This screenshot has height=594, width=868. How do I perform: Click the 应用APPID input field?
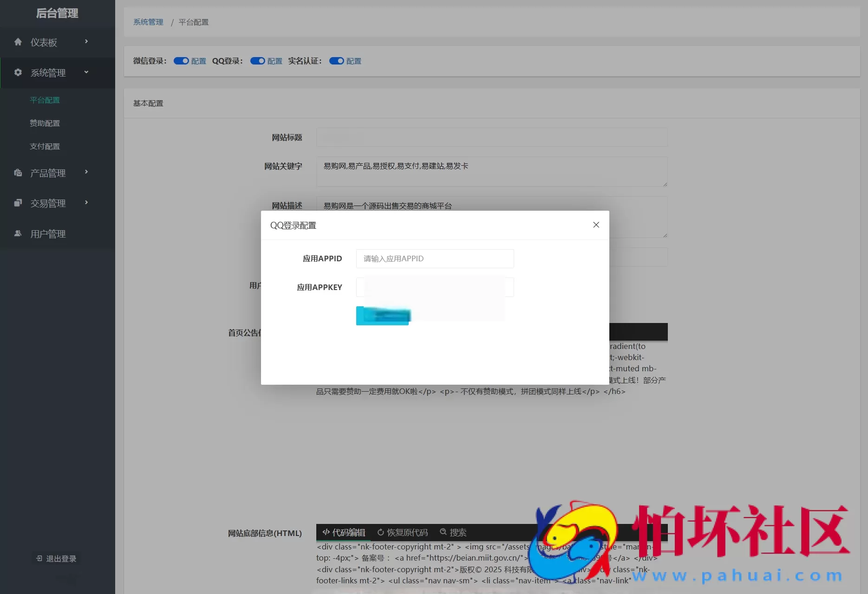(435, 258)
